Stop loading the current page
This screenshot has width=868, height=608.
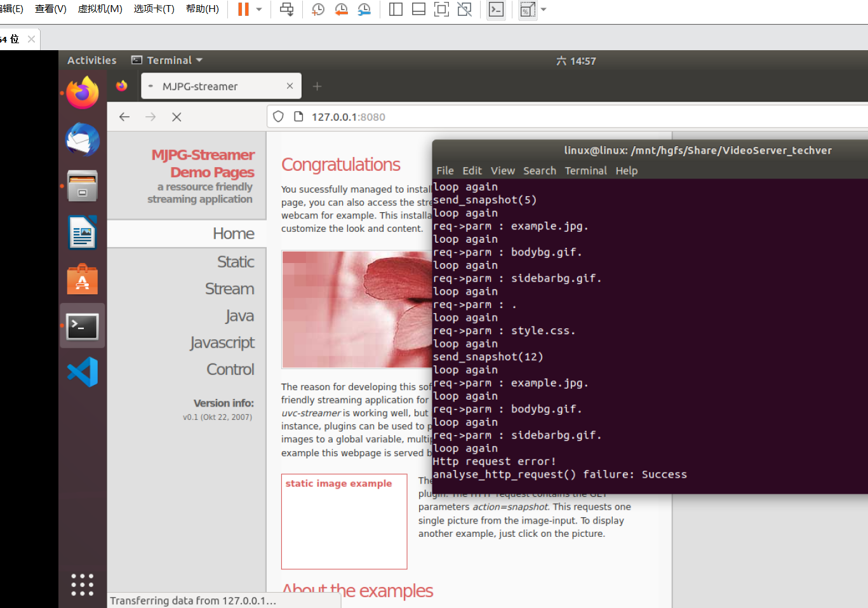177,117
